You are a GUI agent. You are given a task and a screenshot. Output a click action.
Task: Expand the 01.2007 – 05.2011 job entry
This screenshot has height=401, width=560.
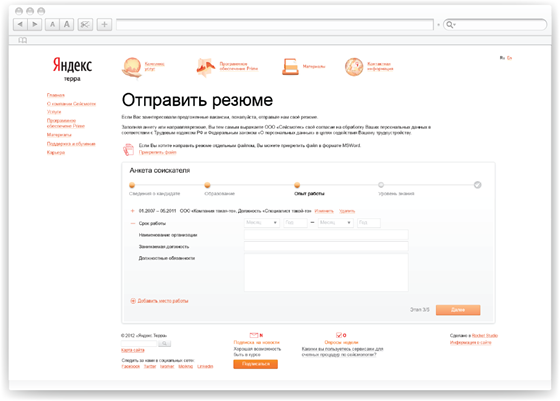132,211
